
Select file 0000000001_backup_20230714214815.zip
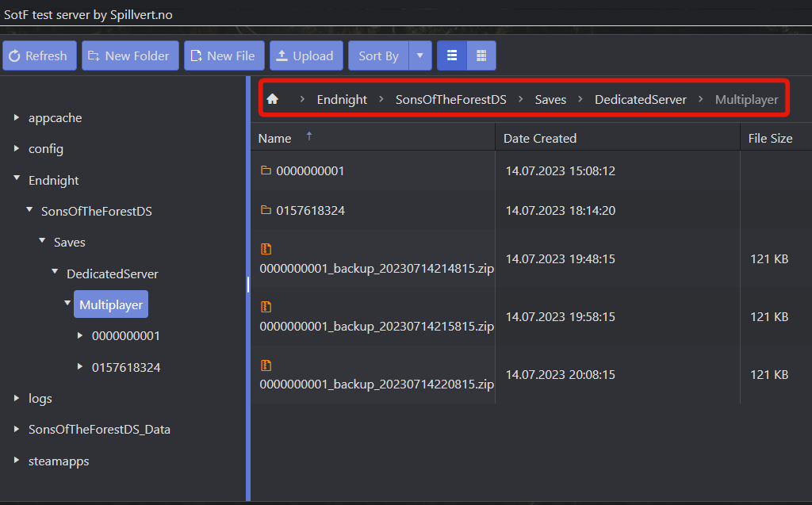coord(377,268)
